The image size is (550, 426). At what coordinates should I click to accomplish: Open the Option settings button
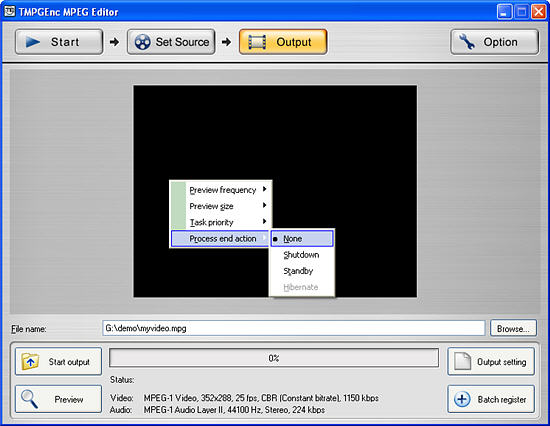[494, 42]
